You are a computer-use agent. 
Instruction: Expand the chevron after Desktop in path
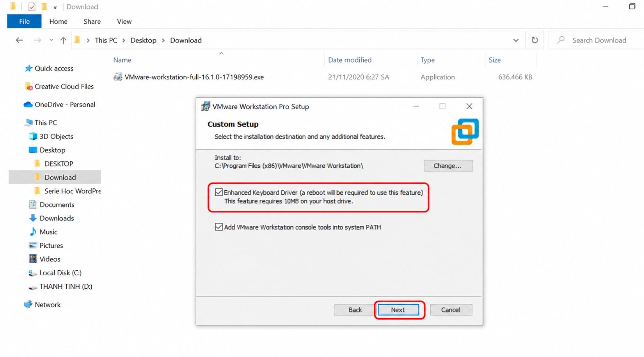pos(163,40)
